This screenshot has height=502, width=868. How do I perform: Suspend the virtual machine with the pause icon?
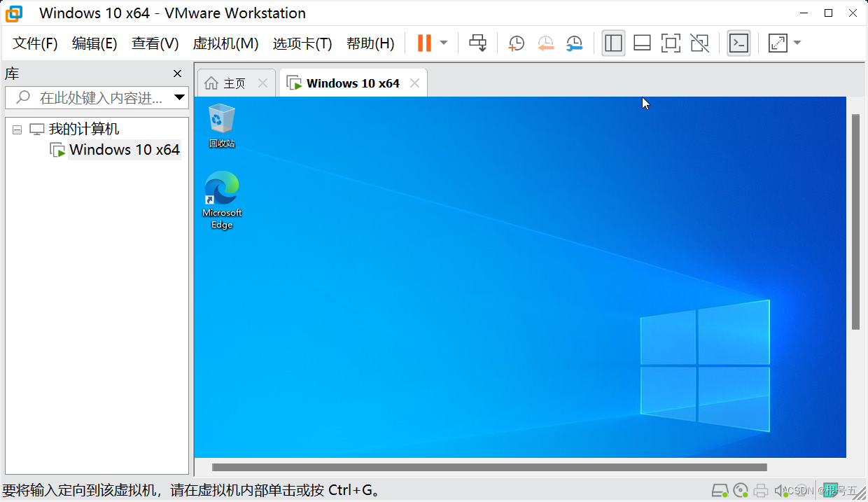coord(423,43)
